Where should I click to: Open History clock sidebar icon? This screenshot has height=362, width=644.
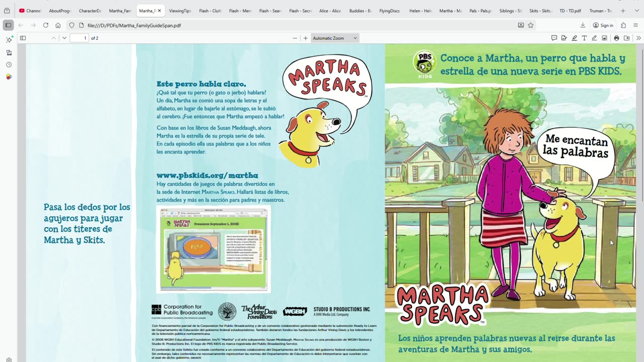[x=9, y=65]
